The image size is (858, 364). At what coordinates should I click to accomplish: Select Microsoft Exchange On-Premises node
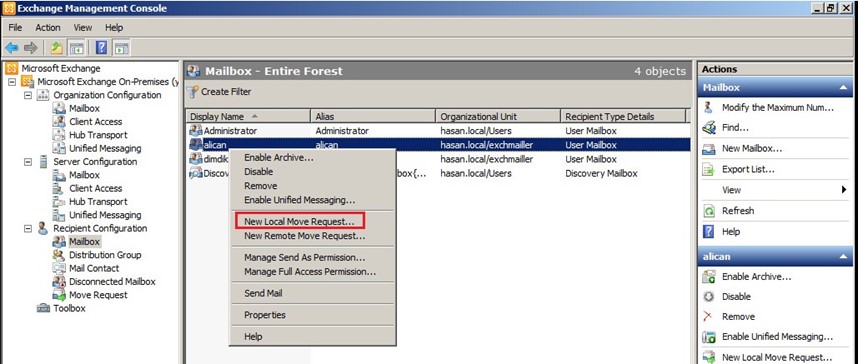pos(108,82)
